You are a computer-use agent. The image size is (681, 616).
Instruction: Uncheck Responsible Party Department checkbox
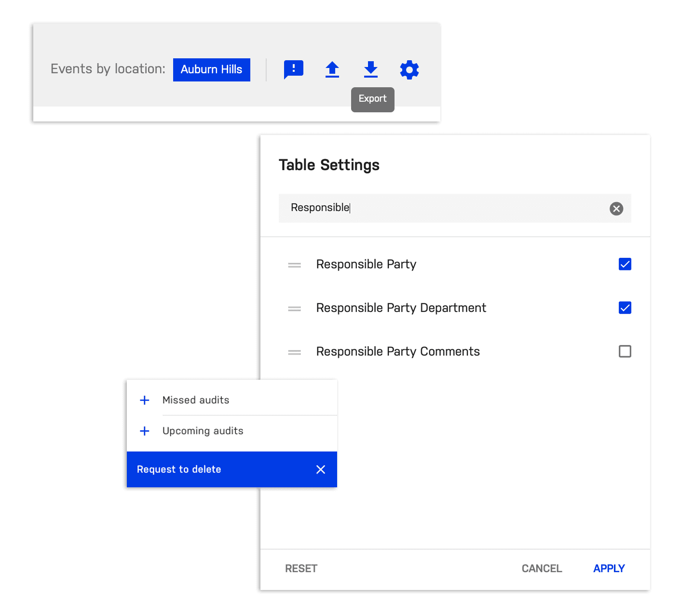click(625, 308)
